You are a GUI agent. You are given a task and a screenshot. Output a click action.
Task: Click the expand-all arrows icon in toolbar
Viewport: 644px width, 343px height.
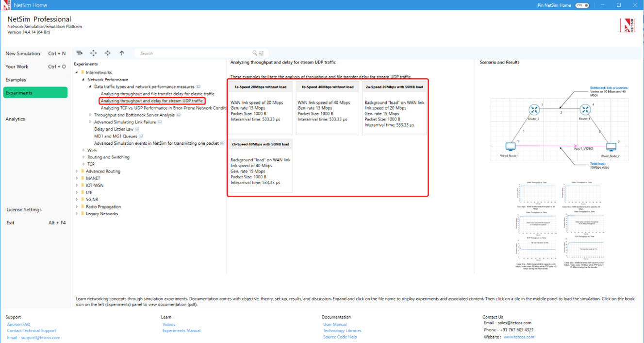(94, 53)
